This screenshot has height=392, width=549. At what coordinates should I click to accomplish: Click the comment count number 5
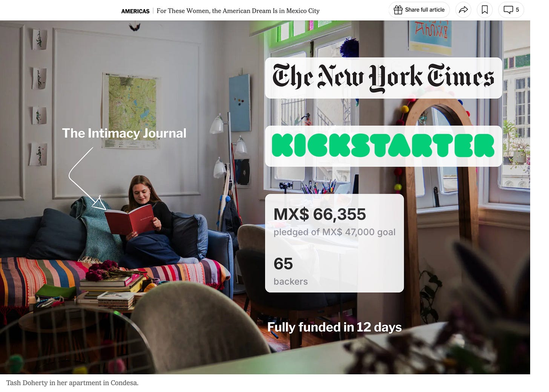coord(517,10)
